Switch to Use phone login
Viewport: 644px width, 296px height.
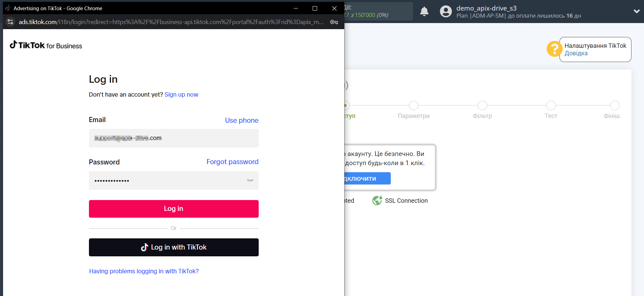[x=242, y=120]
